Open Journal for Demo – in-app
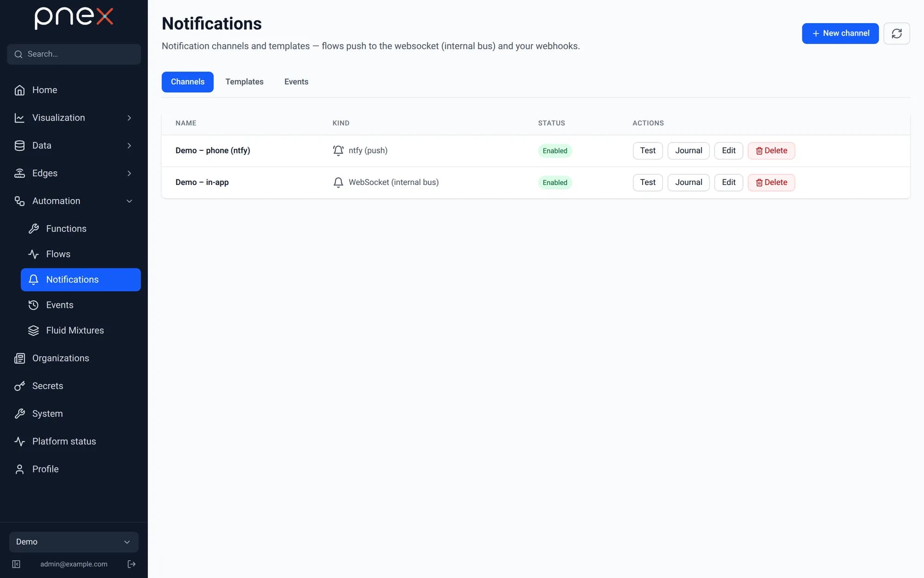This screenshot has height=578, width=924. click(688, 182)
